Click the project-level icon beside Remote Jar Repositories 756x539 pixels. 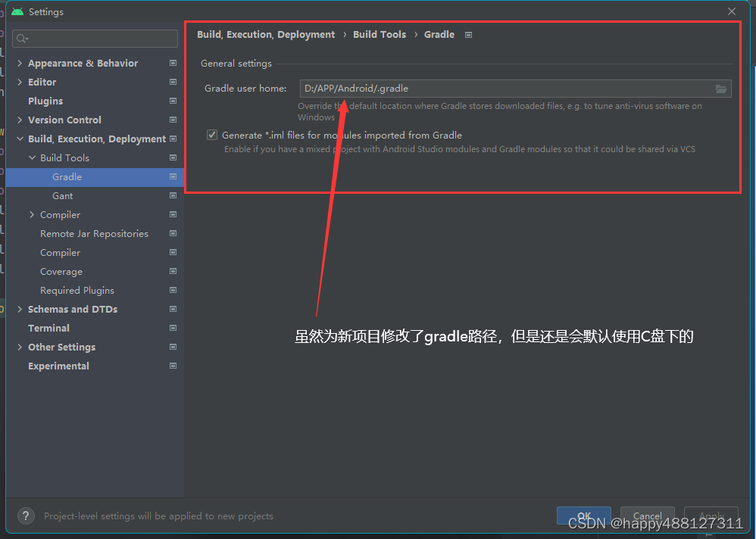pos(173,233)
